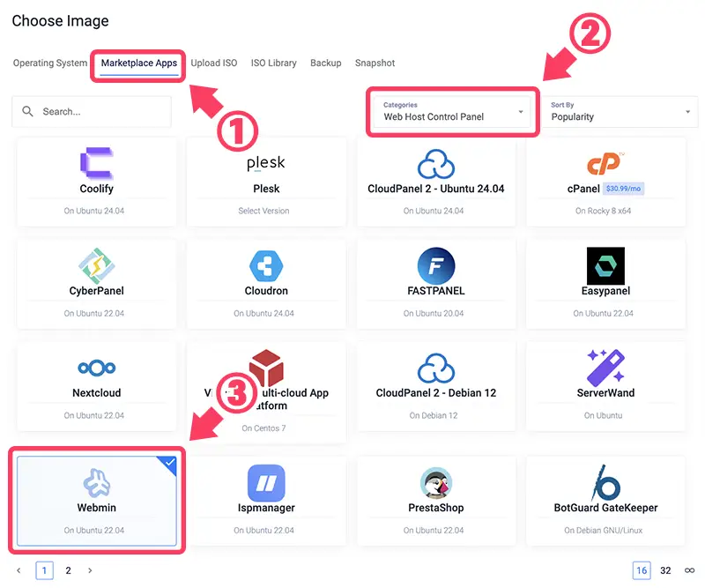Click the "Cloudron" card title
Screen dimensions: 705x588
tap(266, 291)
